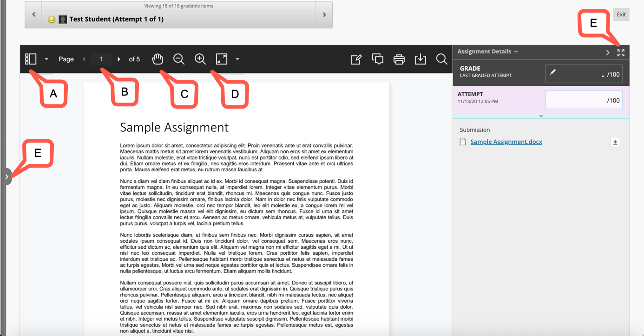Screen dimensions: 644x336
Task: Zoom out with the minus magnifier
Action: [x=179, y=59]
